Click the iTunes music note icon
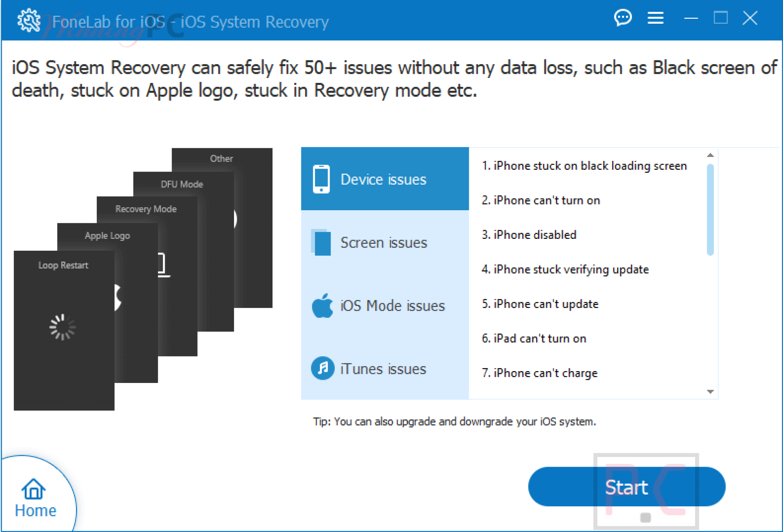 click(322, 368)
